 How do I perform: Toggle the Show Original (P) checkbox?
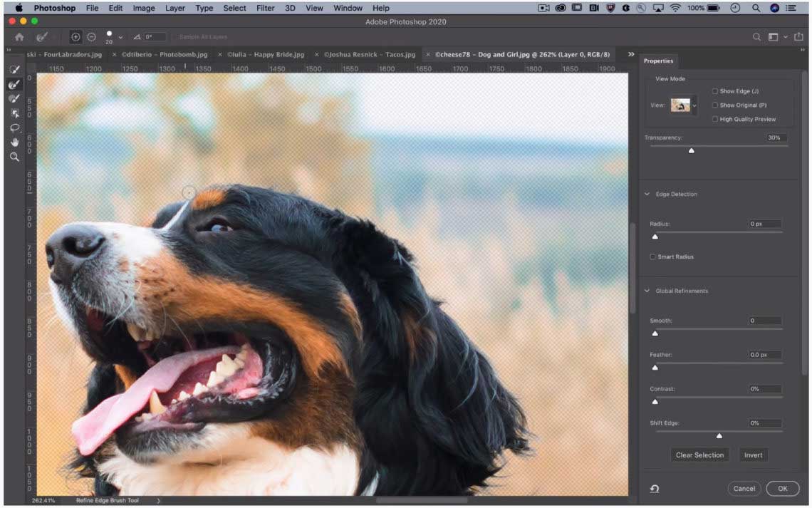click(x=715, y=105)
